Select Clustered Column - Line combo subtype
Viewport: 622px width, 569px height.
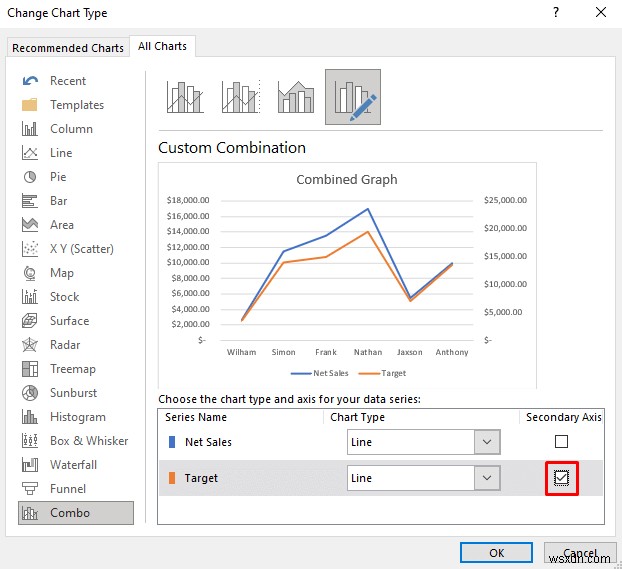[x=185, y=97]
